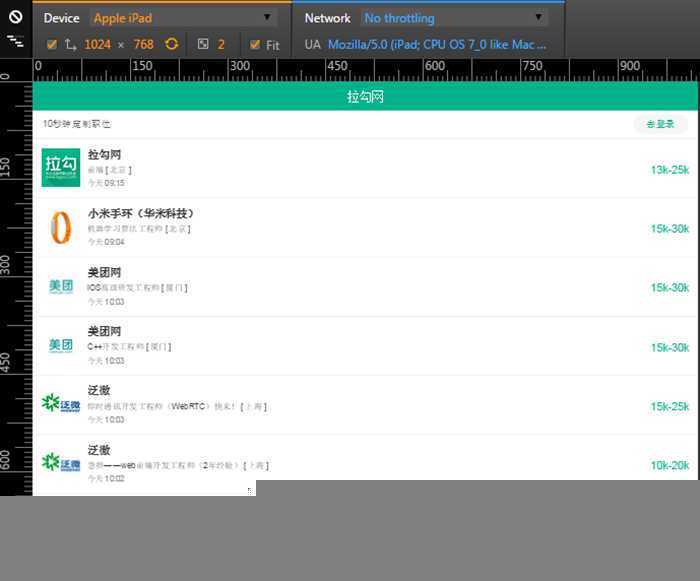Screen dimensions: 700x581
Task: Click the 拉勾 green company logo
Action: pyautogui.click(x=61, y=167)
